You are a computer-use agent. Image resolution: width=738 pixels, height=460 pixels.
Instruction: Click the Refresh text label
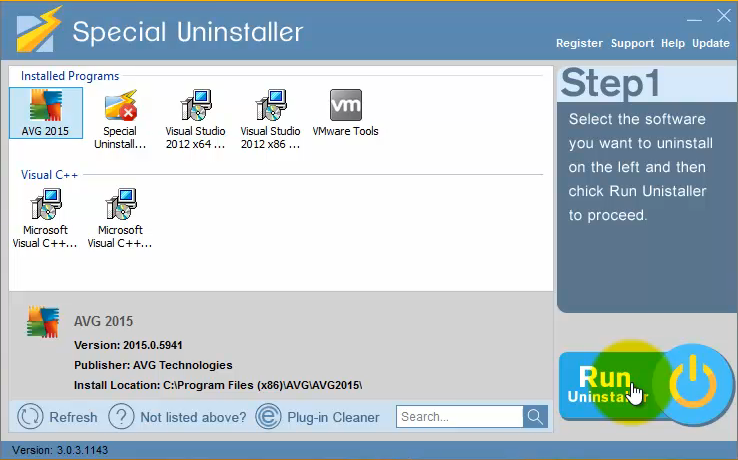[73, 417]
